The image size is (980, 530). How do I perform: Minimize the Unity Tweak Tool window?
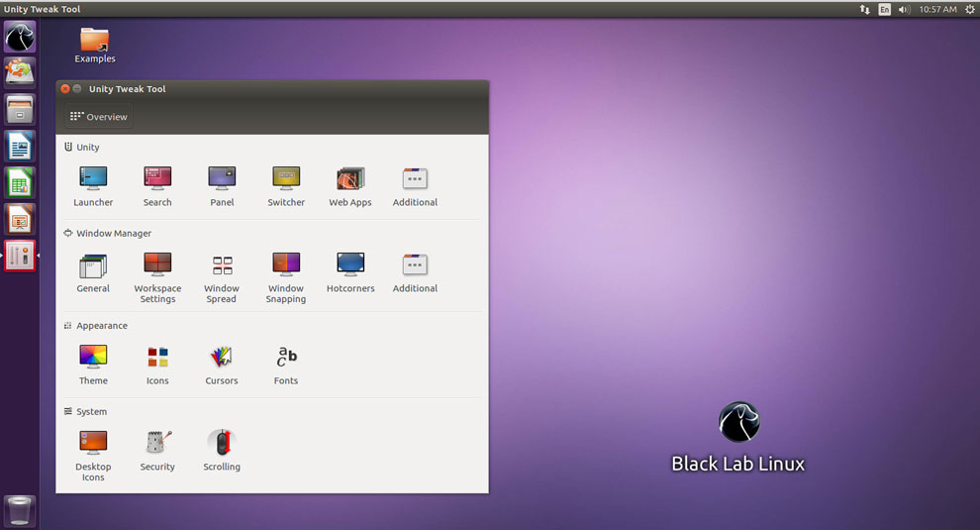point(77,89)
